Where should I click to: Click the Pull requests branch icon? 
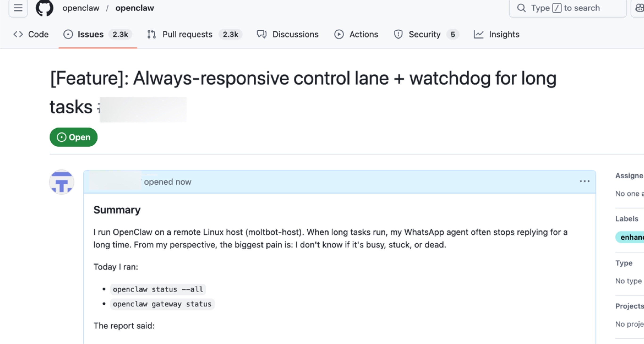pos(152,34)
